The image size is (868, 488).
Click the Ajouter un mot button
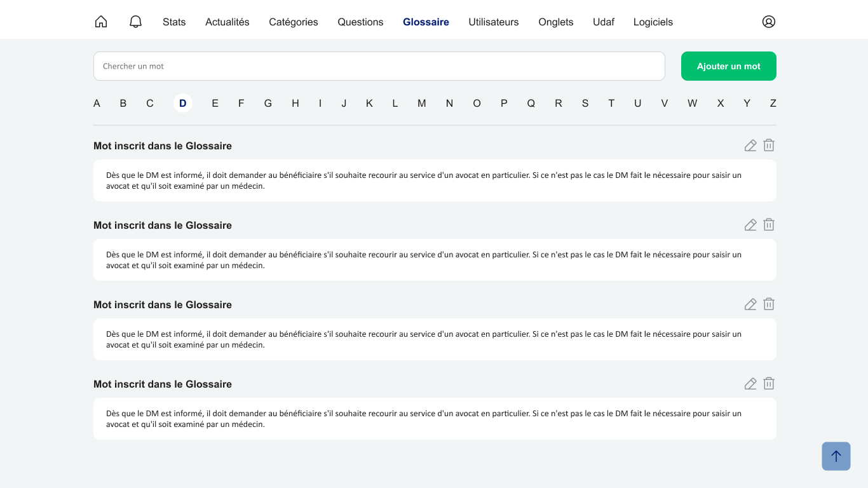(x=728, y=66)
